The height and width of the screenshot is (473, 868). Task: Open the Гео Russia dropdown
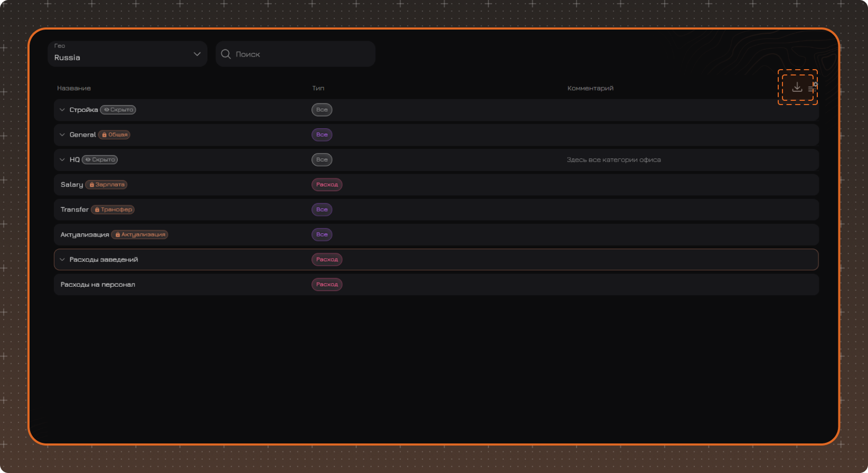pyautogui.click(x=127, y=54)
